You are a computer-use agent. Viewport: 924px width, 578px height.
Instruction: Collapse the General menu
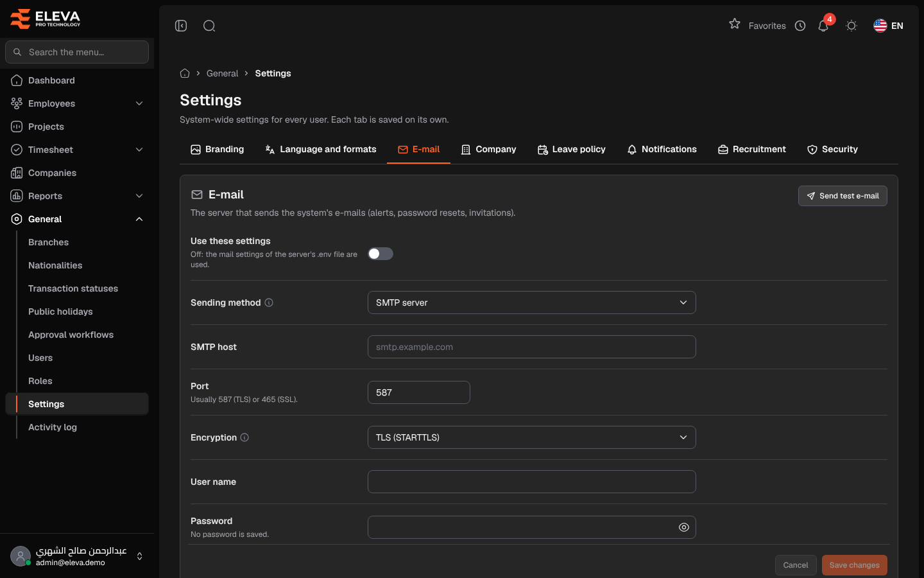(77, 219)
